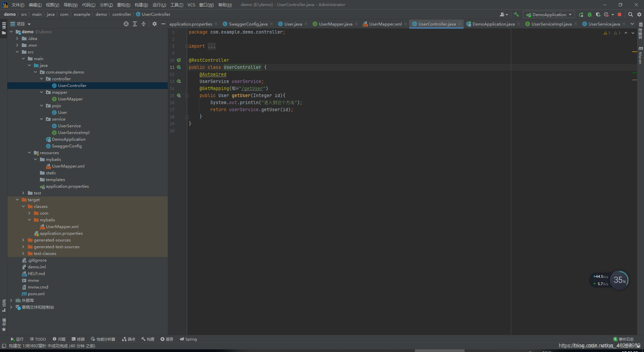Select pom.xml in project tree

pyautogui.click(x=36, y=294)
